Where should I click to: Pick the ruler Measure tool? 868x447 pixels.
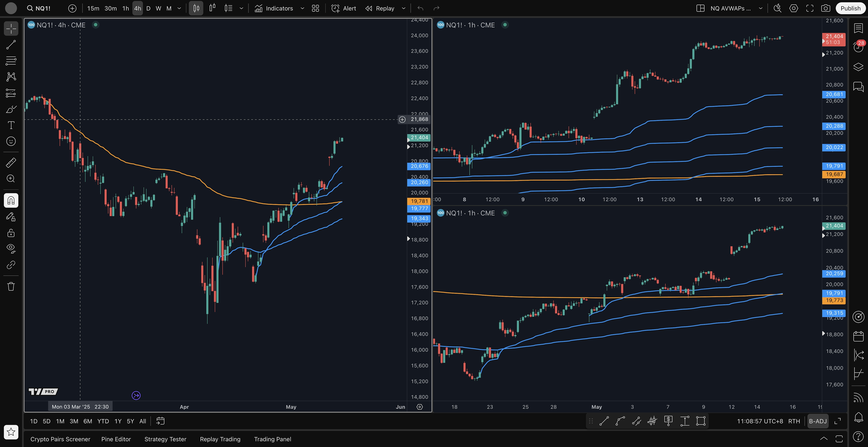[x=11, y=163]
